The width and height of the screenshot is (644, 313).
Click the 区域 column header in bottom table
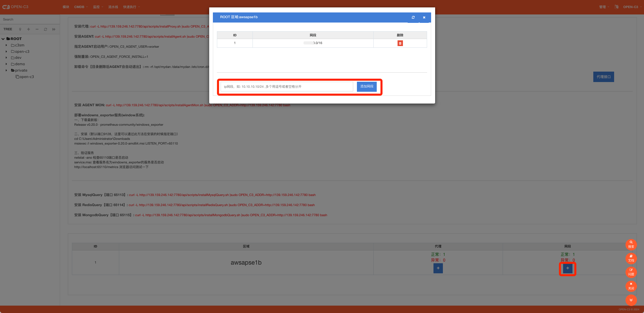point(246,246)
